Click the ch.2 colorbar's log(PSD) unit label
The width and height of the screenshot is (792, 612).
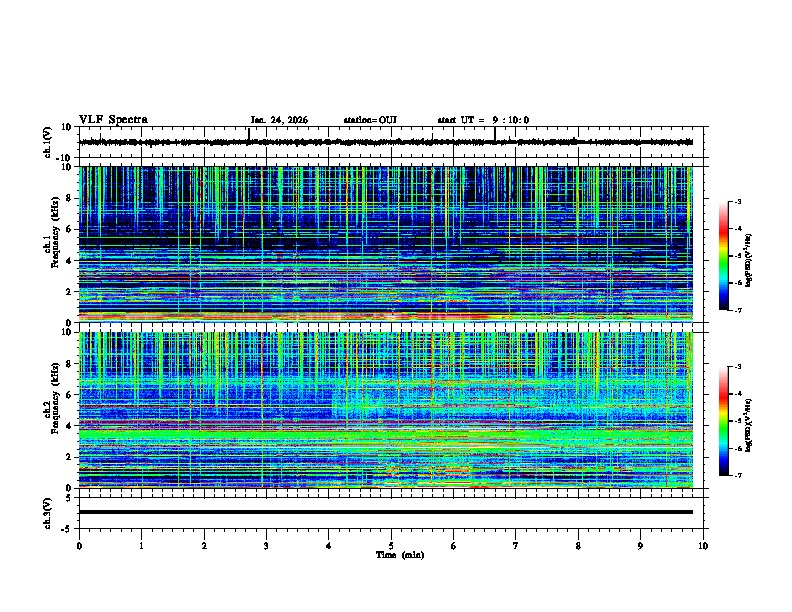pos(748,425)
